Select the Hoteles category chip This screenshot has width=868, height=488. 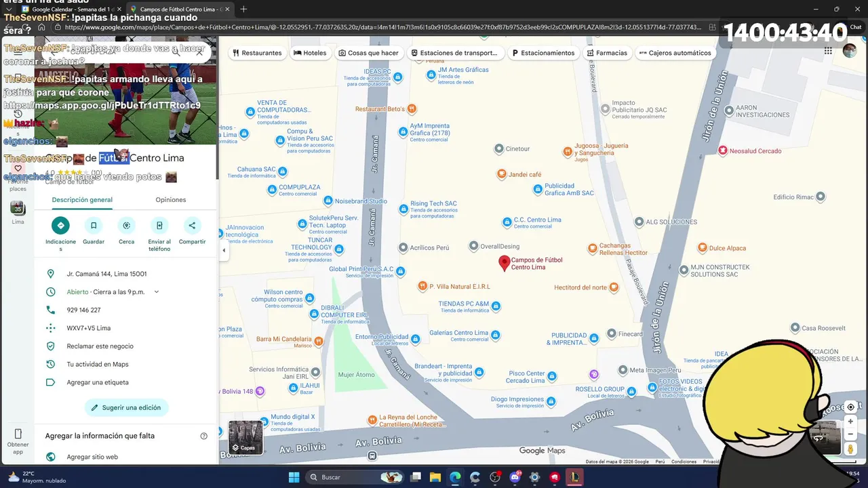click(310, 53)
